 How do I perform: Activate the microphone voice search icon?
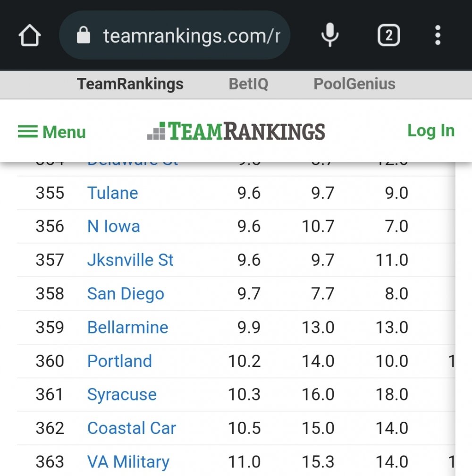click(x=329, y=35)
